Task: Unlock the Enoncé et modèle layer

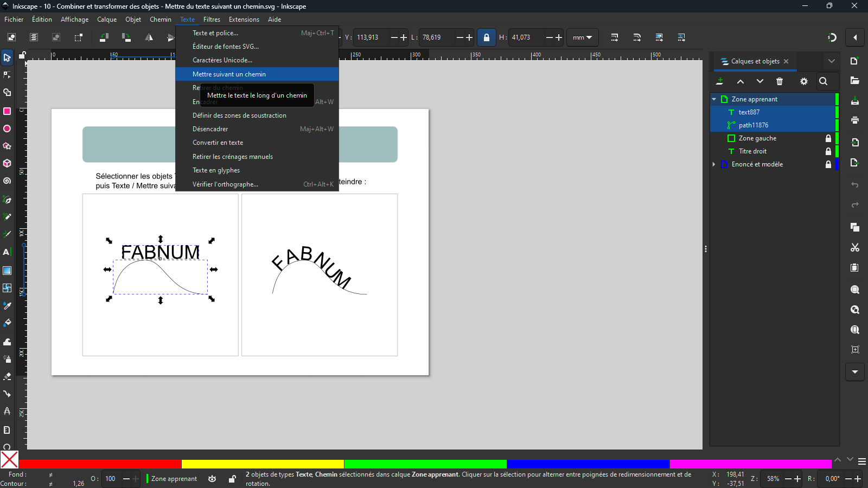Action: (x=828, y=164)
